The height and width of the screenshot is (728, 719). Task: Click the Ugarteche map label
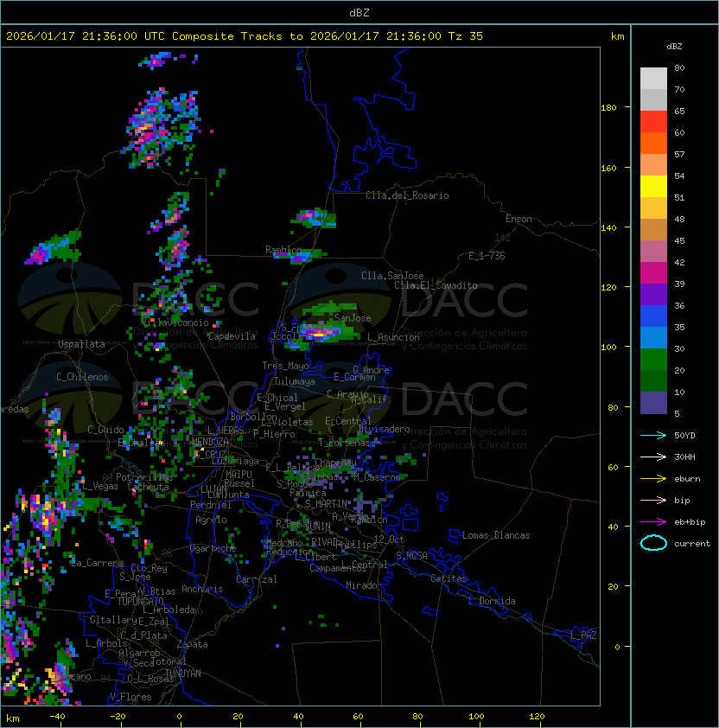[x=213, y=548]
